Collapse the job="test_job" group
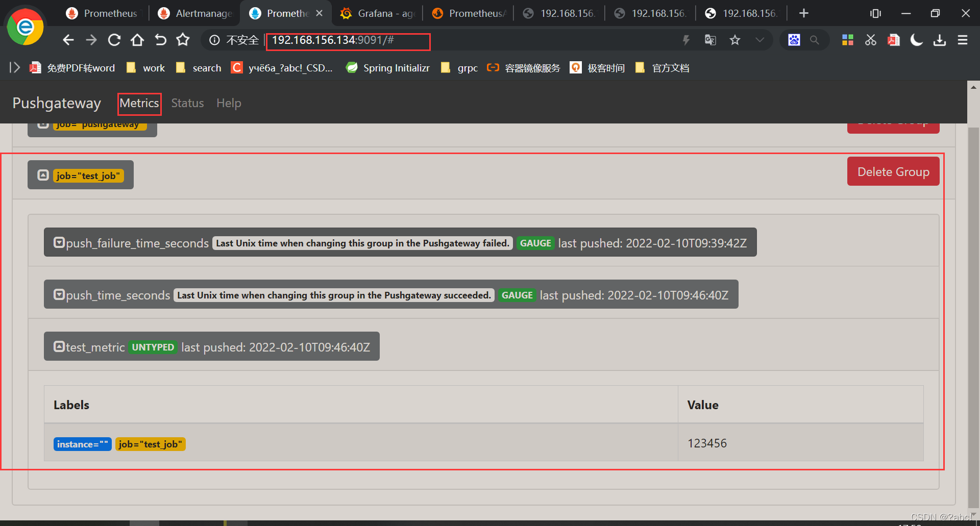This screenshot has height=526, width=980. pyautogui.click(x=81, y=175)
